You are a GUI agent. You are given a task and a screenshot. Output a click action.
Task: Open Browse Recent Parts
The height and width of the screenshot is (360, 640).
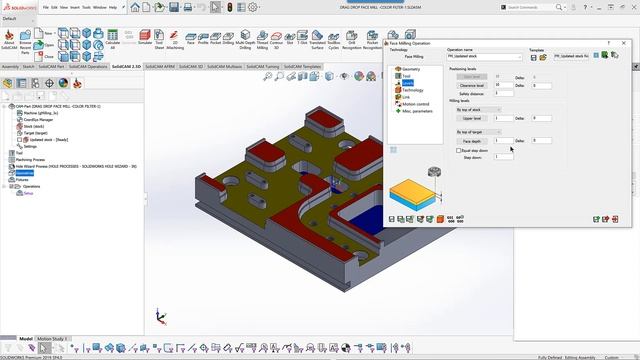tap(25, 42)
